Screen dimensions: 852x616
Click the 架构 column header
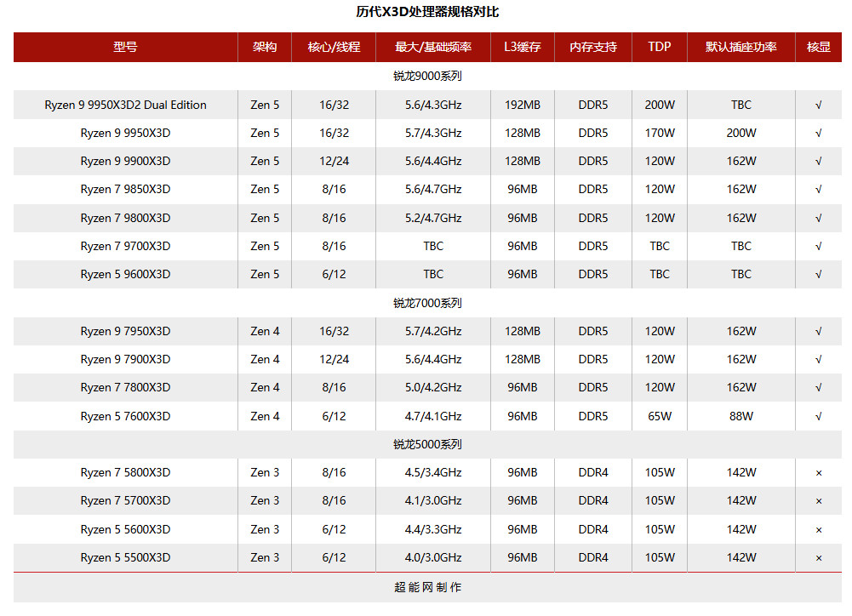tap(264, 48)
